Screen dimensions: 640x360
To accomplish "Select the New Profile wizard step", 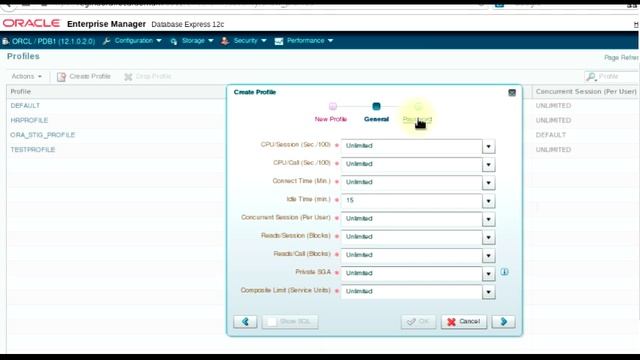I will 331,119.
